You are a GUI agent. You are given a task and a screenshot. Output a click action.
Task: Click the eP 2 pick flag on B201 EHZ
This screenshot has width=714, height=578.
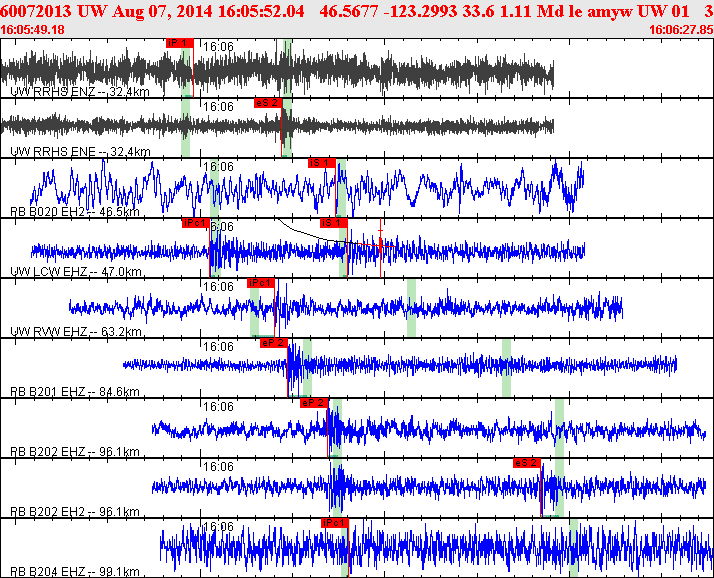(273, 342)
